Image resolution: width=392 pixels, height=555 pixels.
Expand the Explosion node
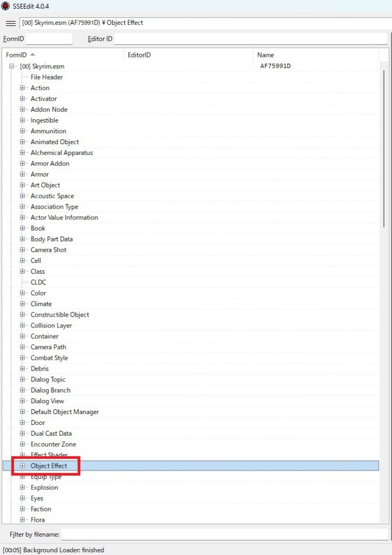(x=23, y=487)
